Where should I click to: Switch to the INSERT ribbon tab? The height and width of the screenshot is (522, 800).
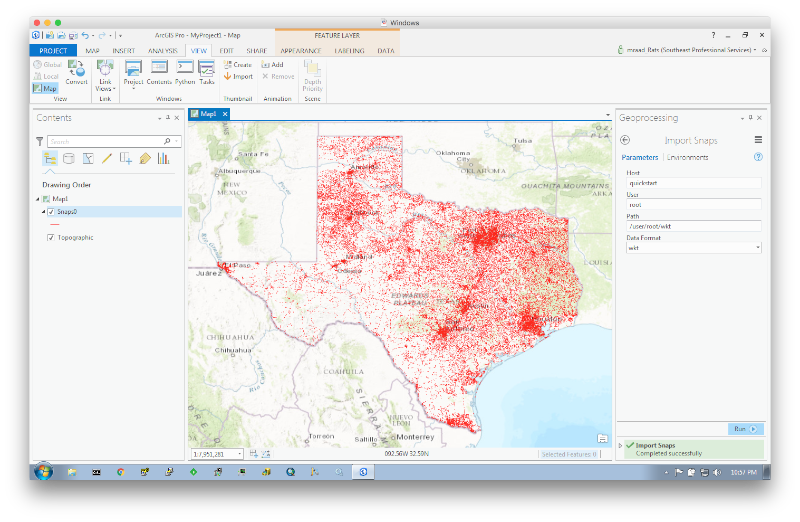coord(123,51)
